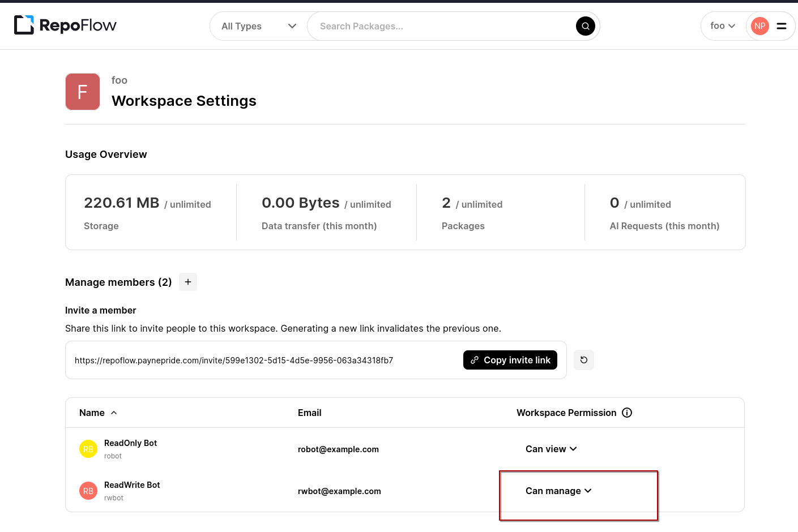Screen dimensions: 798x532
Task: Click the NP user avatar
Action: click(x=759, y=26)
